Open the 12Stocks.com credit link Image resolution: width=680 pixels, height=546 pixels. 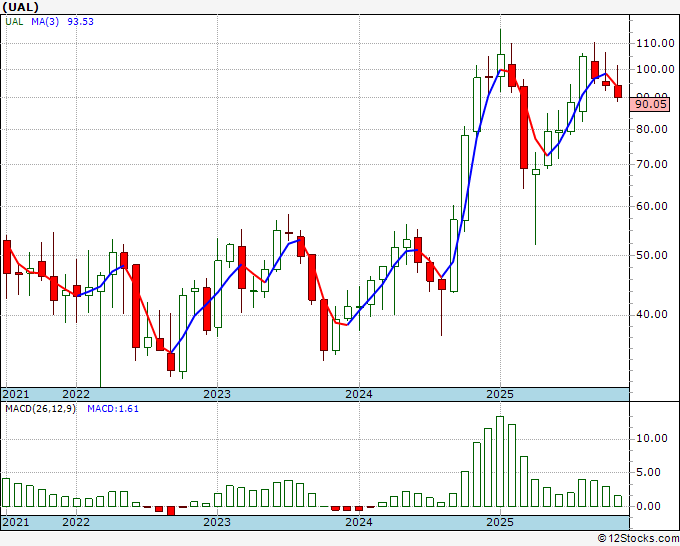click(638, 539)
